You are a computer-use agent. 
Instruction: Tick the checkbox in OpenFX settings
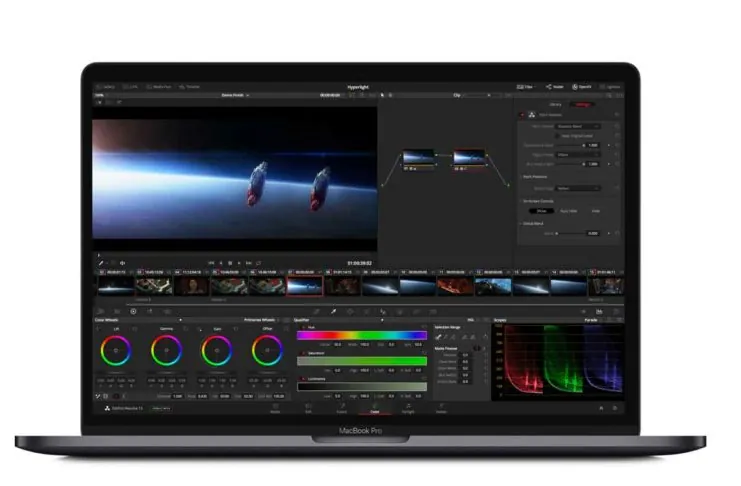558,136
